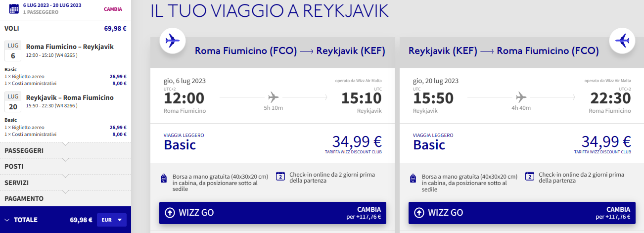Expand the Posti section
This screenshot has height=233, width=644.
(x=65, y=167)
